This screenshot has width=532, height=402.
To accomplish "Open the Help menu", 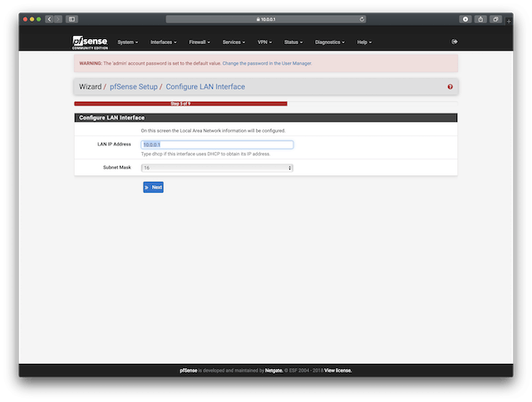I will point(364,42).
